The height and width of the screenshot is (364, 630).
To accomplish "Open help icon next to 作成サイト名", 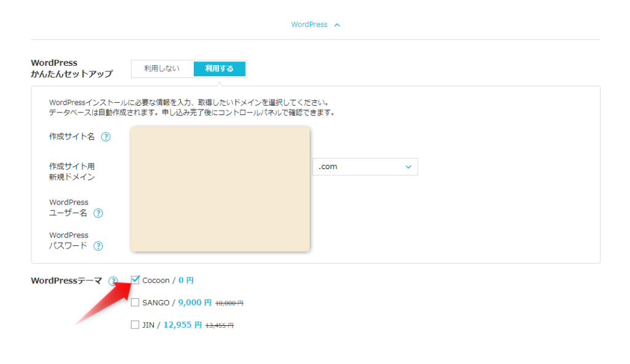I will coord(106,137).
